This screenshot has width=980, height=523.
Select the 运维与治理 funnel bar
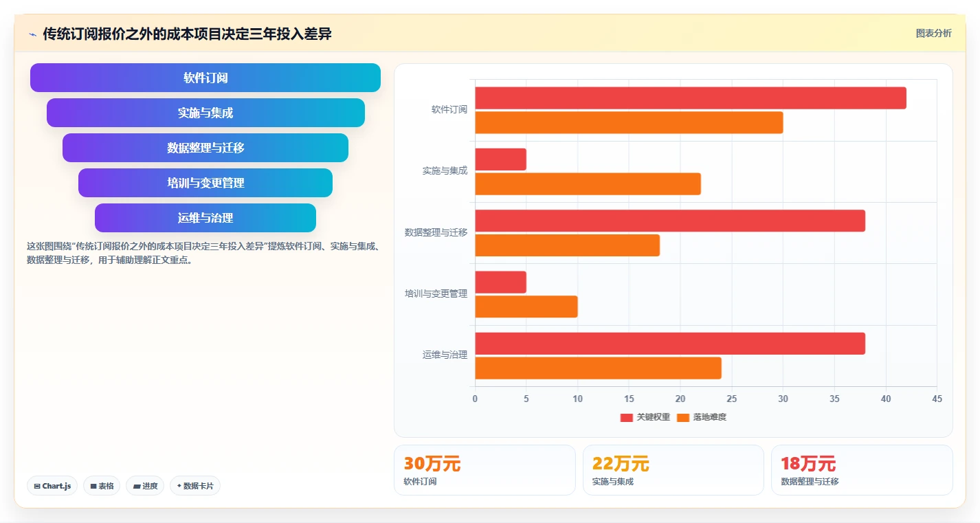(x=205, y=218)
